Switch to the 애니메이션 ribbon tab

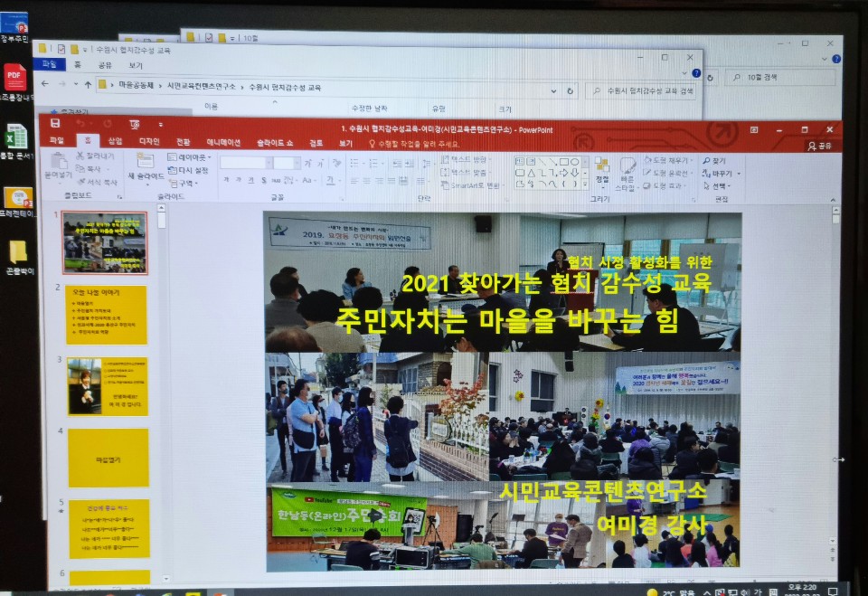click(223, 142)
